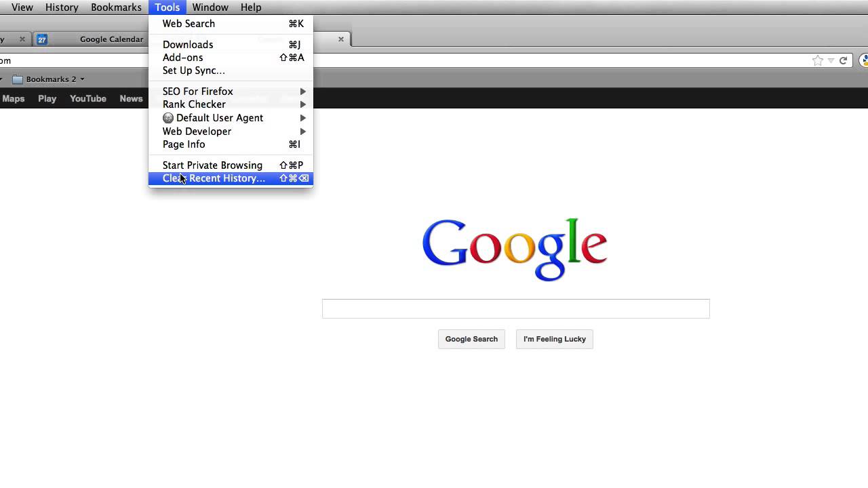Viewport: 868px width, 488px height.
Task: Close the leftmost partially visible tab
Action: tap(22, 39)
